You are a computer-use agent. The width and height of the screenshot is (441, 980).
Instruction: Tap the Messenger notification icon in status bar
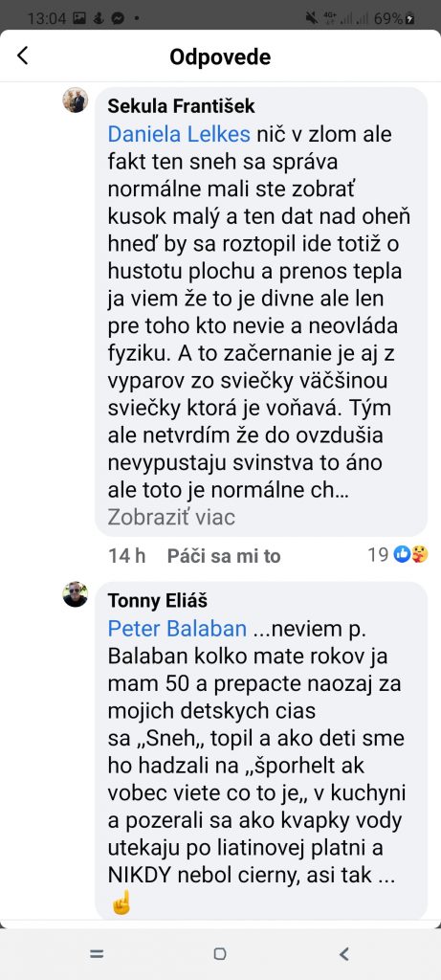point(118,18)
